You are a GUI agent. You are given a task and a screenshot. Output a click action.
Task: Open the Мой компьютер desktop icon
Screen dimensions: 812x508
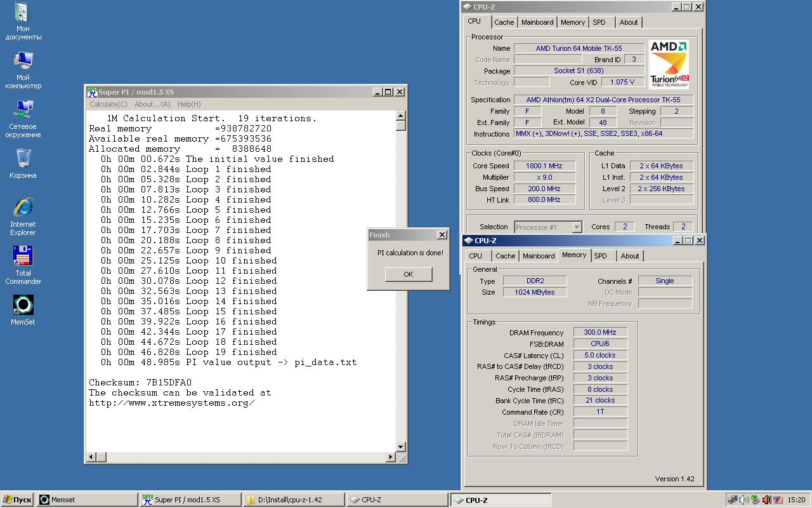[23, 70]
